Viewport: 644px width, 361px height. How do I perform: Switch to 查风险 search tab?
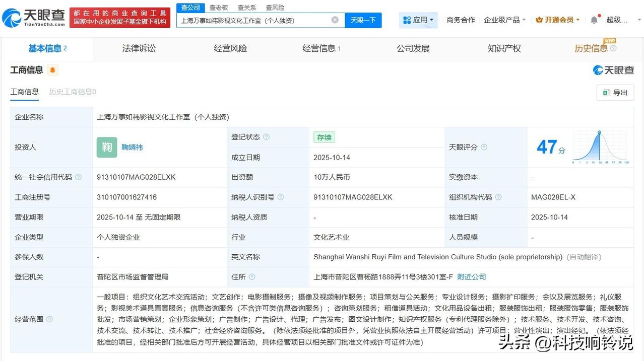275,8
